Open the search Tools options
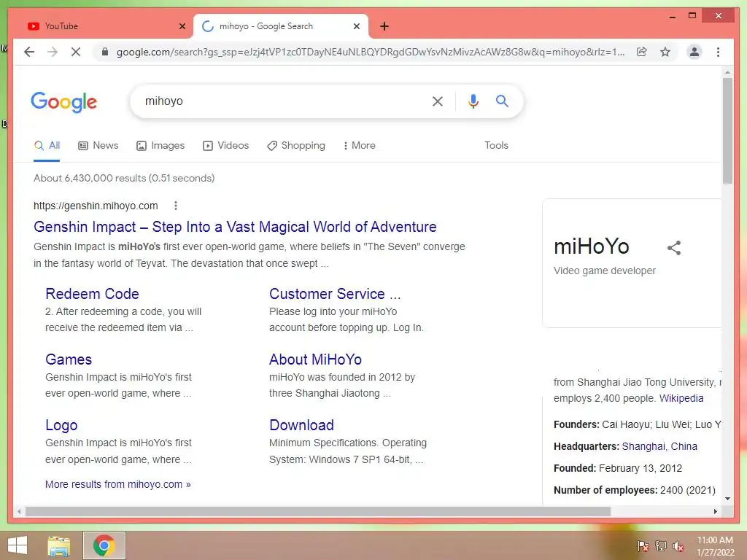Image resolution: width=747 pixels, height=560 pixels. tap(496, 146)
